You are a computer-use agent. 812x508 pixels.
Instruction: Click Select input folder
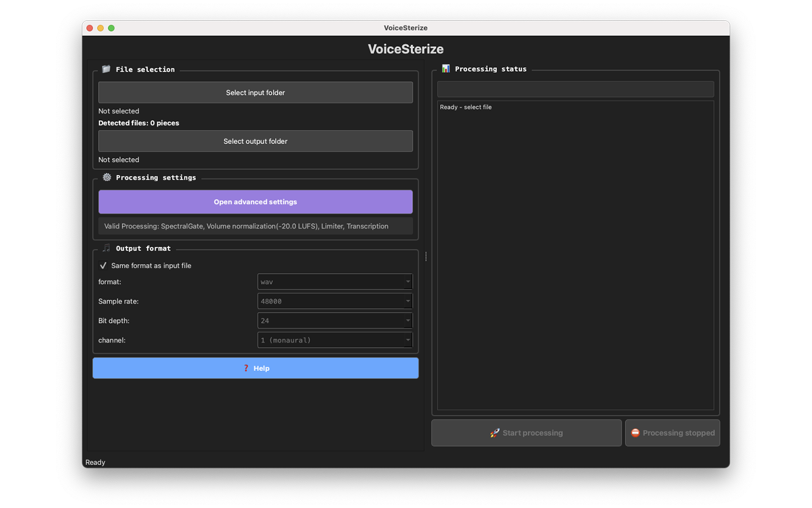tap(255, 92)
